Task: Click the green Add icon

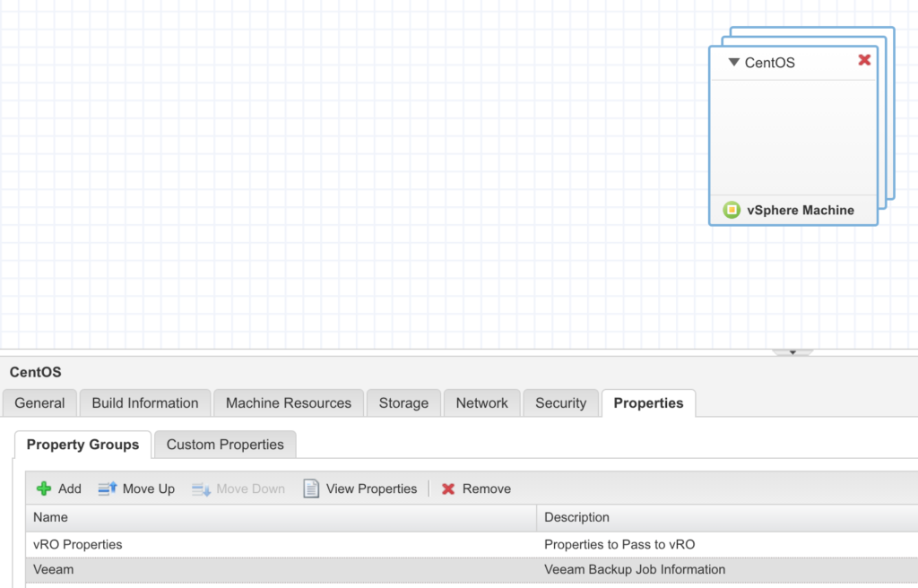Action: click(44, 489)
